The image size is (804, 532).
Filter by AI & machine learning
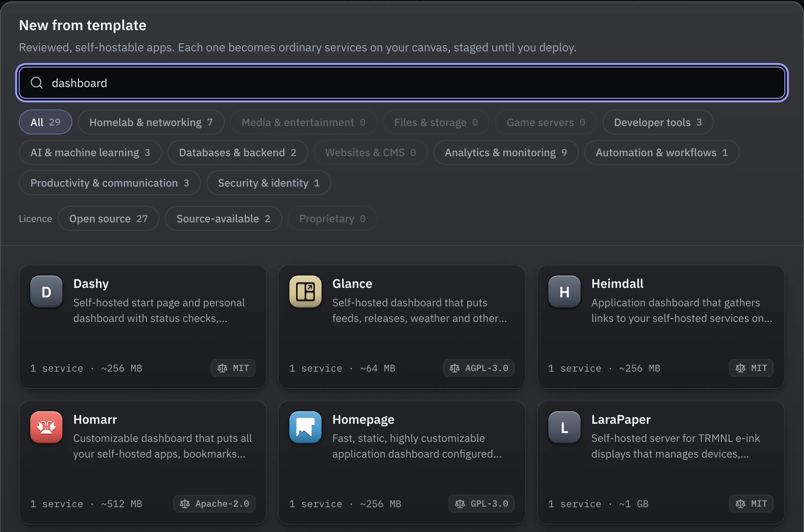coord(90,152)
